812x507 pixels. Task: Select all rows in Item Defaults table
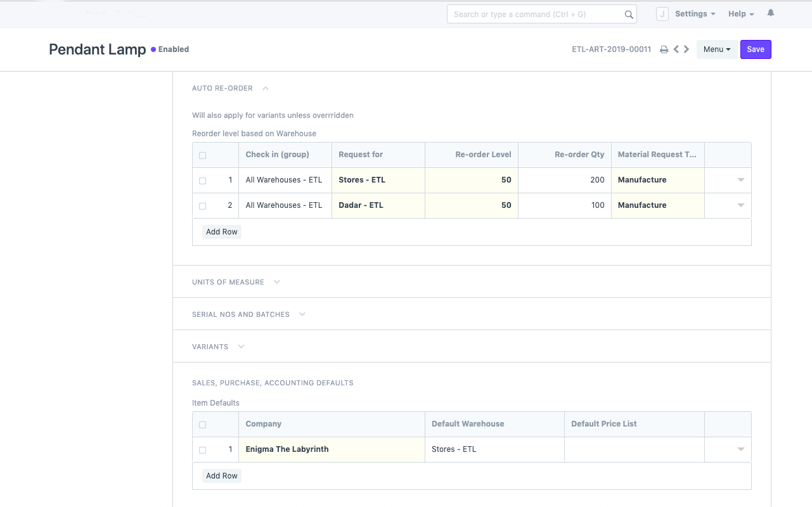(x=203, y=425)
